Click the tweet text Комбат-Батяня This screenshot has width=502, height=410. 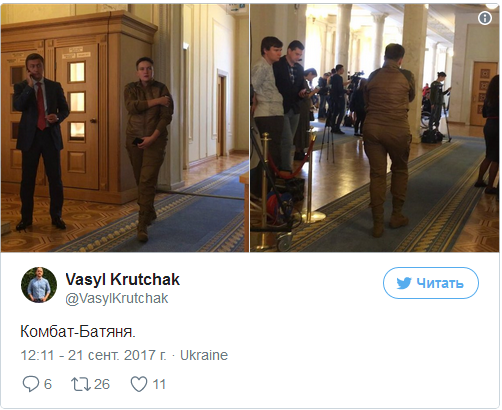click(78, 332)
